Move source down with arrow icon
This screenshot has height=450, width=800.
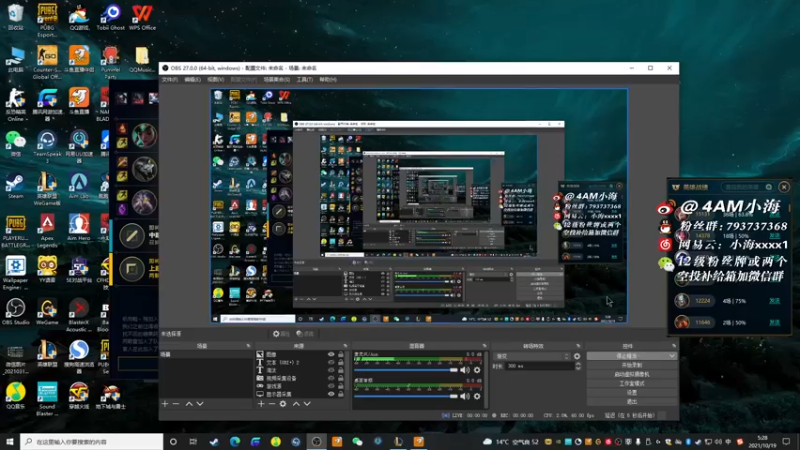[x=307, y=404]
